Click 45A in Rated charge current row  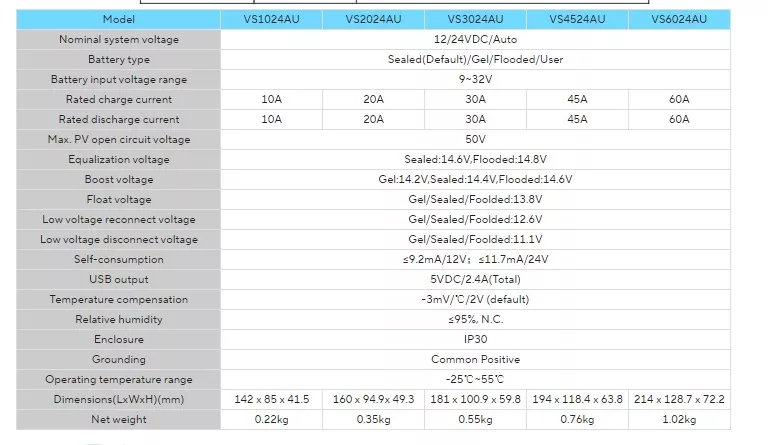coord(577,99)
